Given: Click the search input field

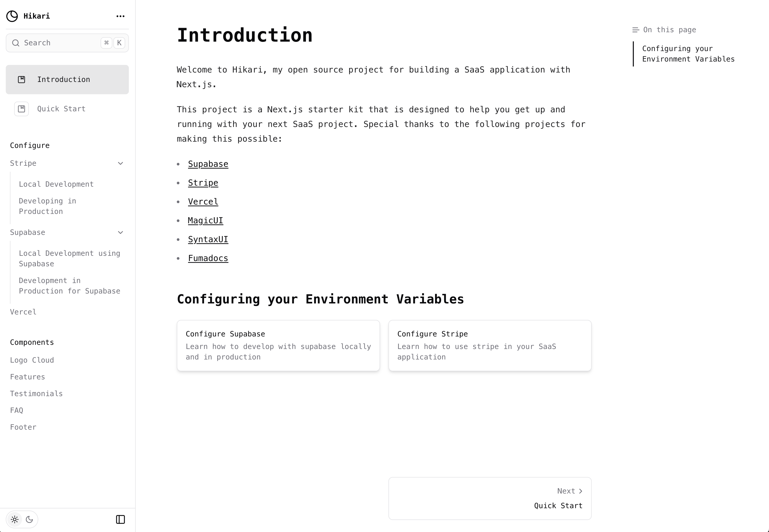Looking at the screenshot, I should point(67,43).
